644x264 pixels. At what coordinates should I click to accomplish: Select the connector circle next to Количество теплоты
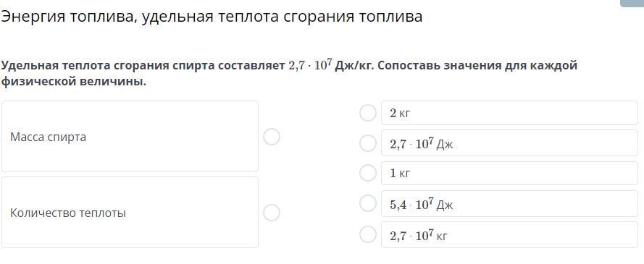tap(272, 213)
